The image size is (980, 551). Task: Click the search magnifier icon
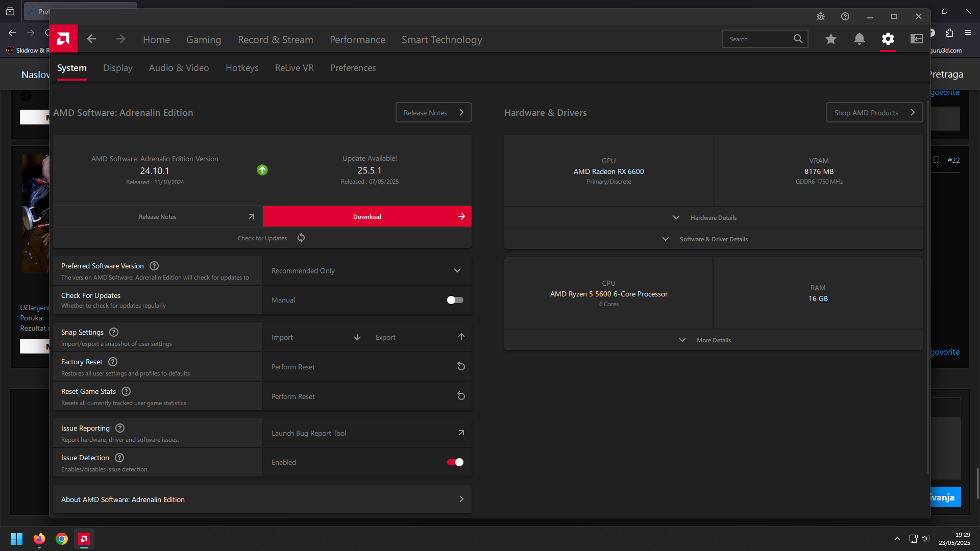[x=798, y=39]
